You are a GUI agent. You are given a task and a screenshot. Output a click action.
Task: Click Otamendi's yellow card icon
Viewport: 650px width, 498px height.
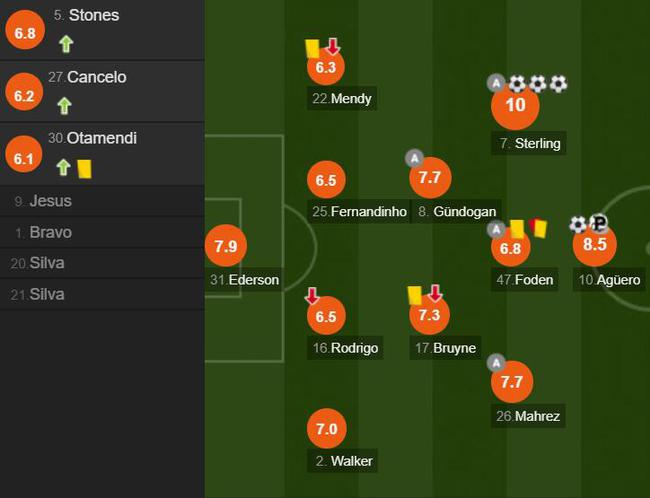pyautogui.click(x=84, y=168)
